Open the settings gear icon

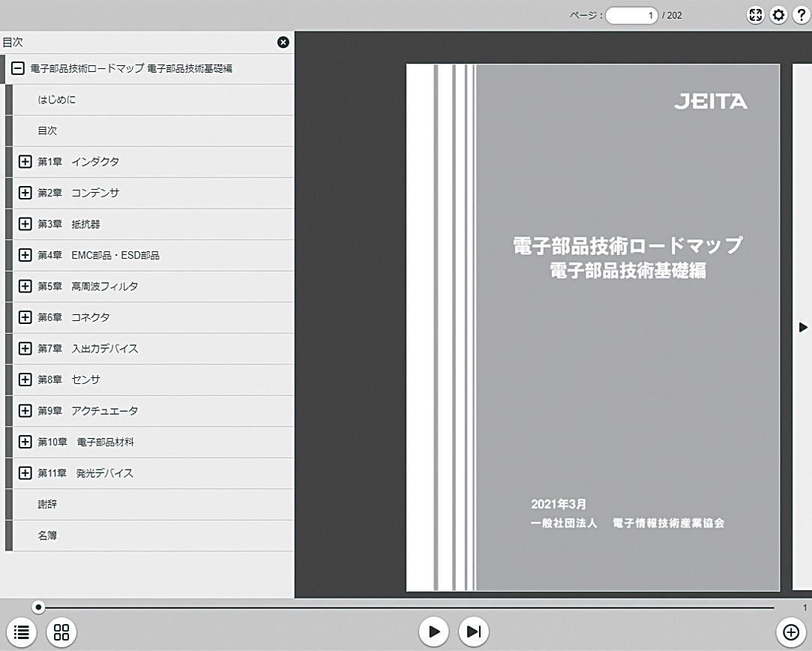point(778,15)
